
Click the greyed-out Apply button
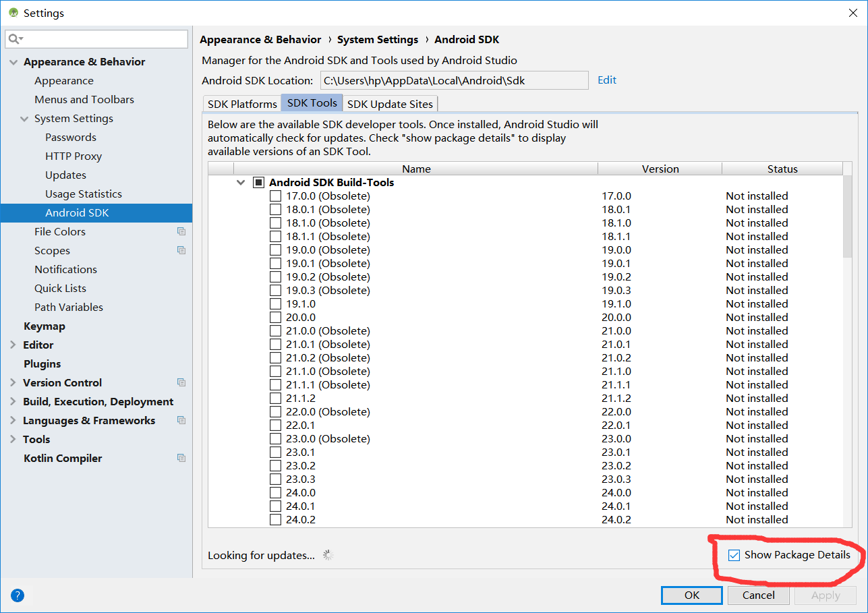pyautogui.click(x=826, y=595)
